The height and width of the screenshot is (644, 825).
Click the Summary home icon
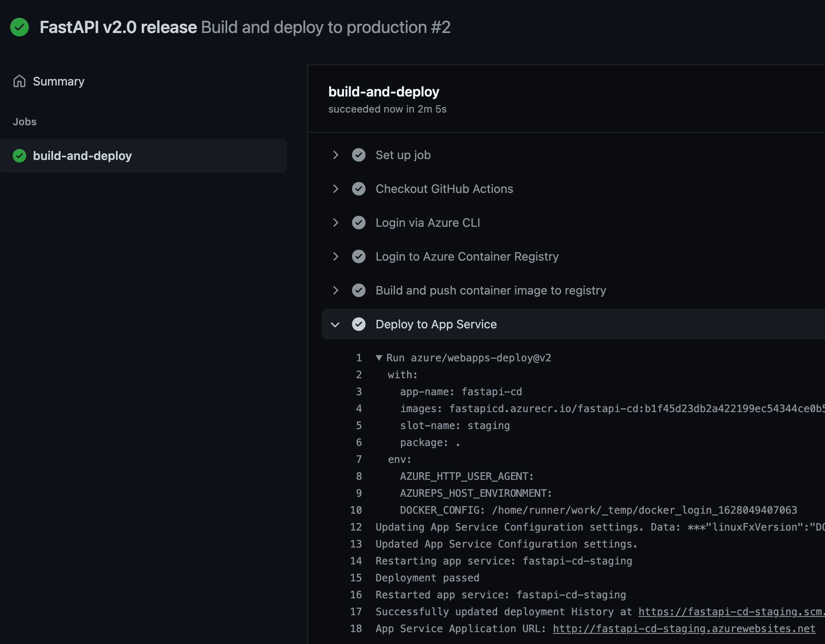(x=19, y=81)
